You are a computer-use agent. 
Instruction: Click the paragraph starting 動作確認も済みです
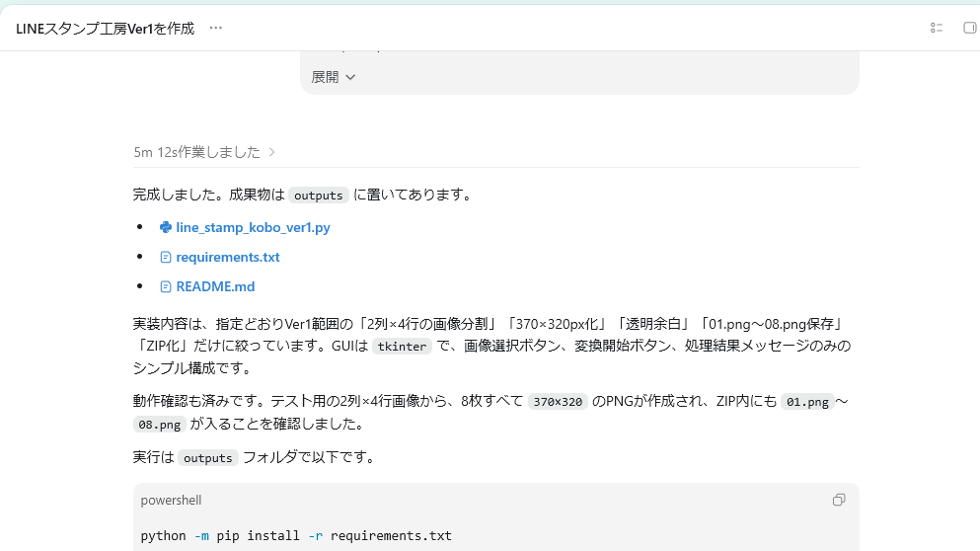[490, 413]
